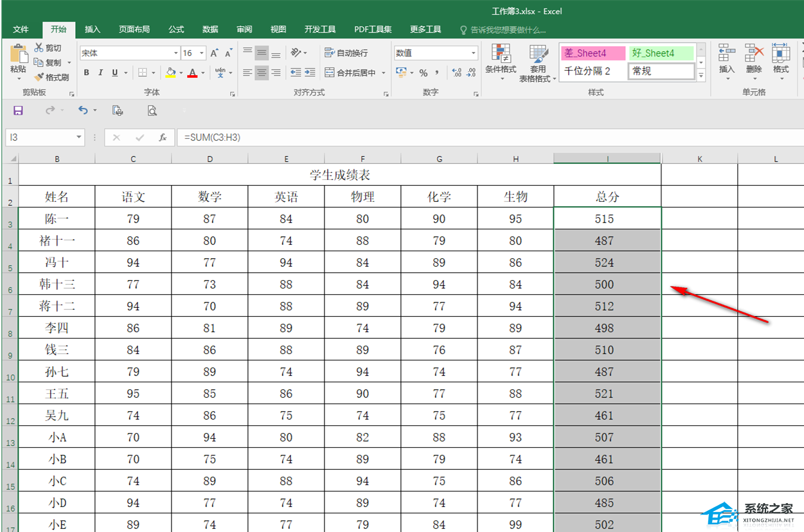
Task: Toggle Wrap Text (自动换行)
Action: click(x=346, y=53)
